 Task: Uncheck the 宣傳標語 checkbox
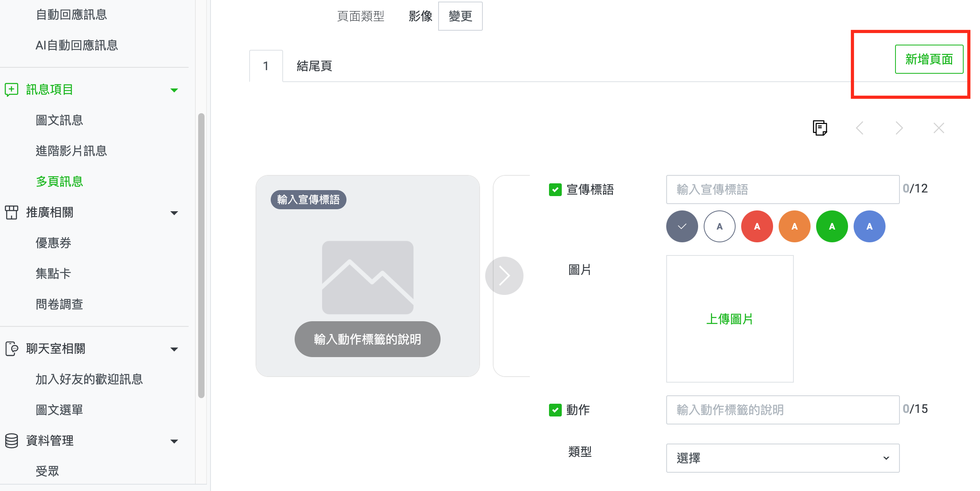tap(555, 190)
